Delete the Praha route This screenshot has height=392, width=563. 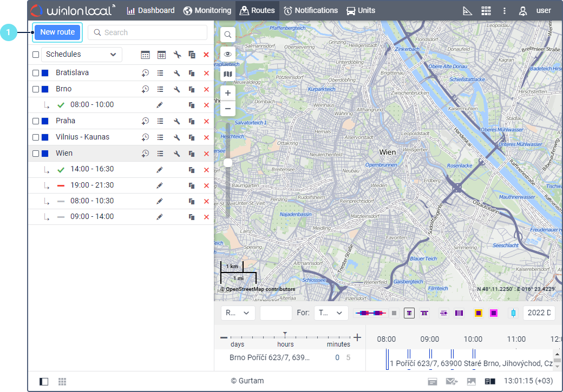[206, 121]
